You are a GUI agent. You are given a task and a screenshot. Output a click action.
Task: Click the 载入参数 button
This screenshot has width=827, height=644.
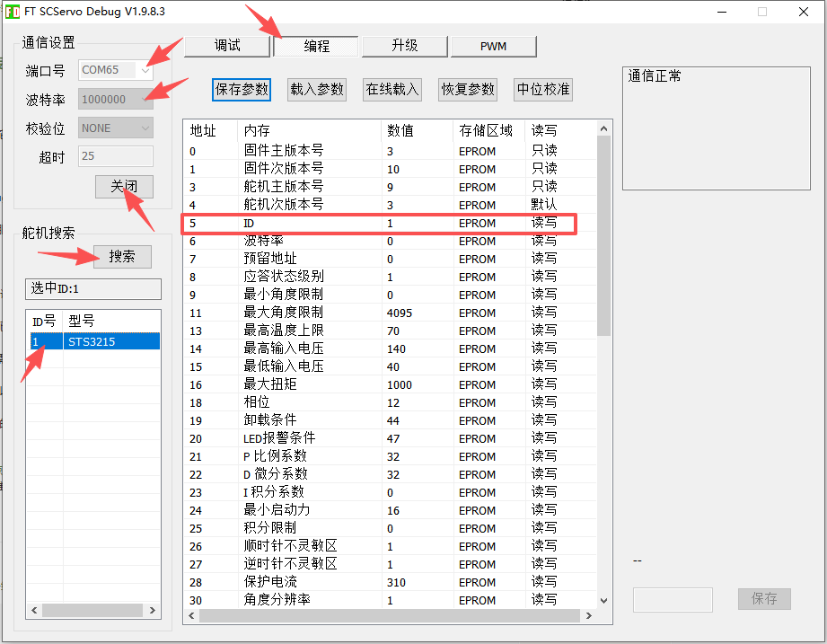317,89
